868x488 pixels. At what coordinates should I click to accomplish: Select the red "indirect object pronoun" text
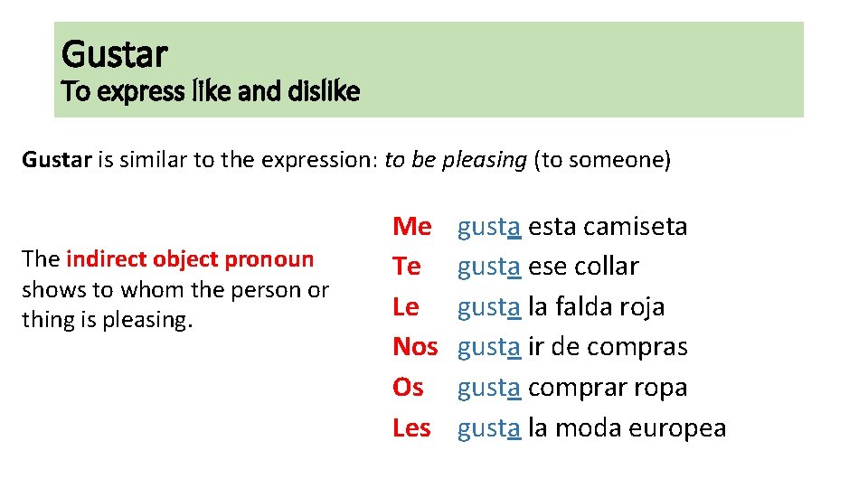[x=190, y=259]
